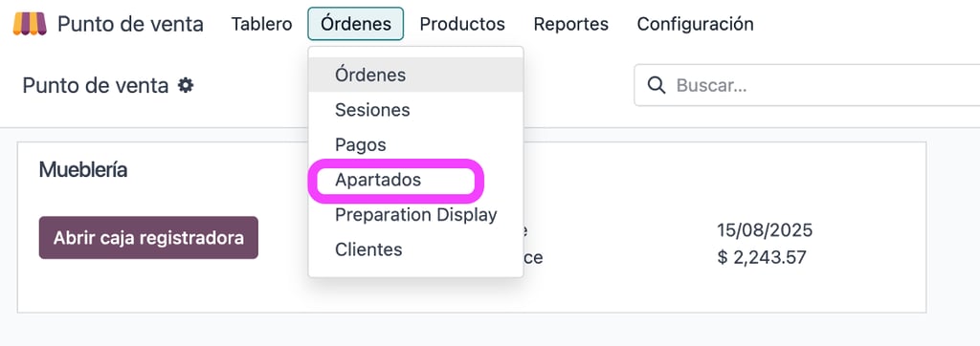Open Apartados from the dropdown
This screenshot has width=980, height=346.
[415, 180]
